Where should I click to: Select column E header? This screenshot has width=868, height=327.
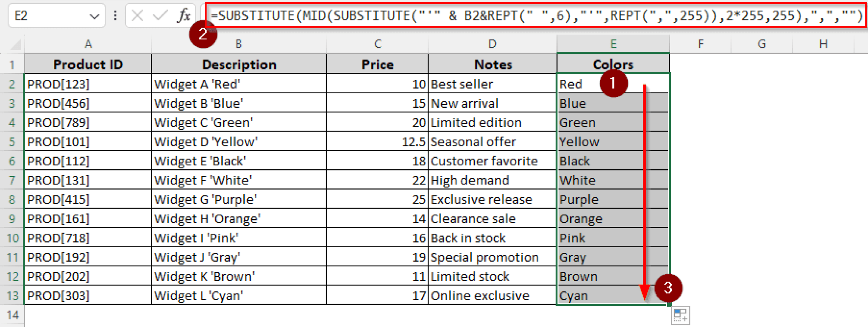pos(613,44)
